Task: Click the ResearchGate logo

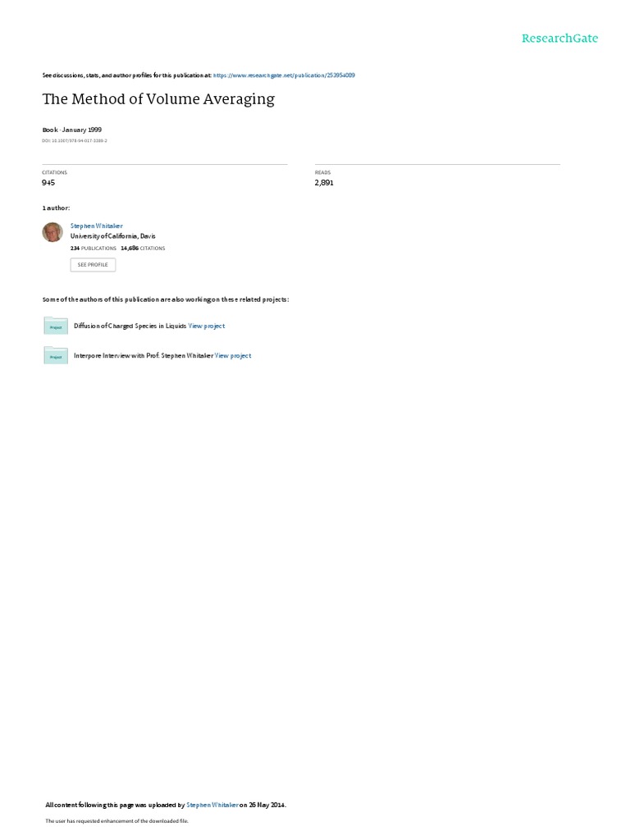Action: point(559,39)
